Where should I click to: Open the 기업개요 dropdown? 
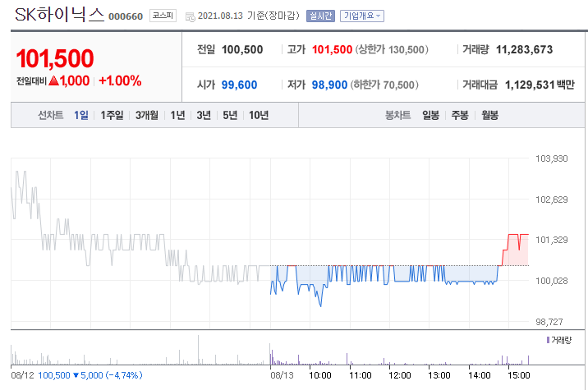pos(362,16)
